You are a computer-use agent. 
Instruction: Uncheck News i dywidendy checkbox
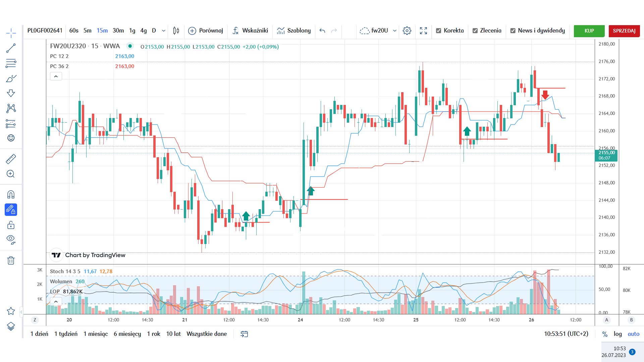coord(513,31)
